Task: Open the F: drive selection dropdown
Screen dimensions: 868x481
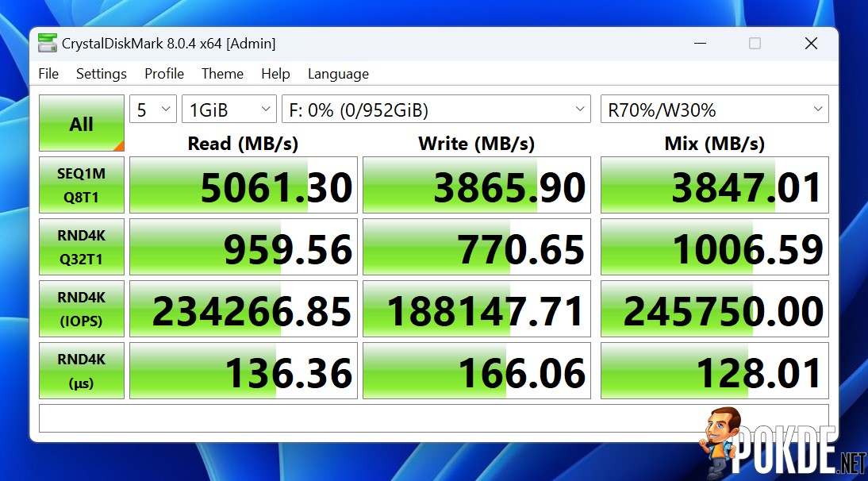Action: [x=436, y=109]
